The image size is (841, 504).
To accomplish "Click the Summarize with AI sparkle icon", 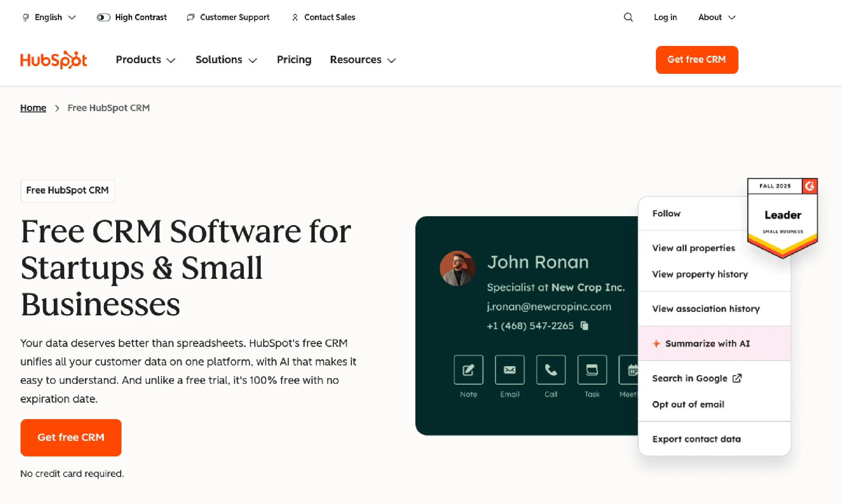I will click(x=656, y=344).
